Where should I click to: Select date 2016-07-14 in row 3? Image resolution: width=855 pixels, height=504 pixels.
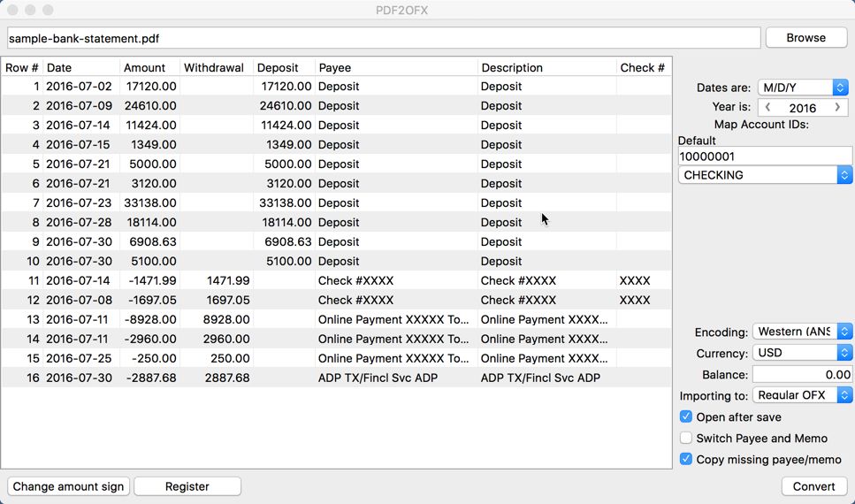click(79, 125)
